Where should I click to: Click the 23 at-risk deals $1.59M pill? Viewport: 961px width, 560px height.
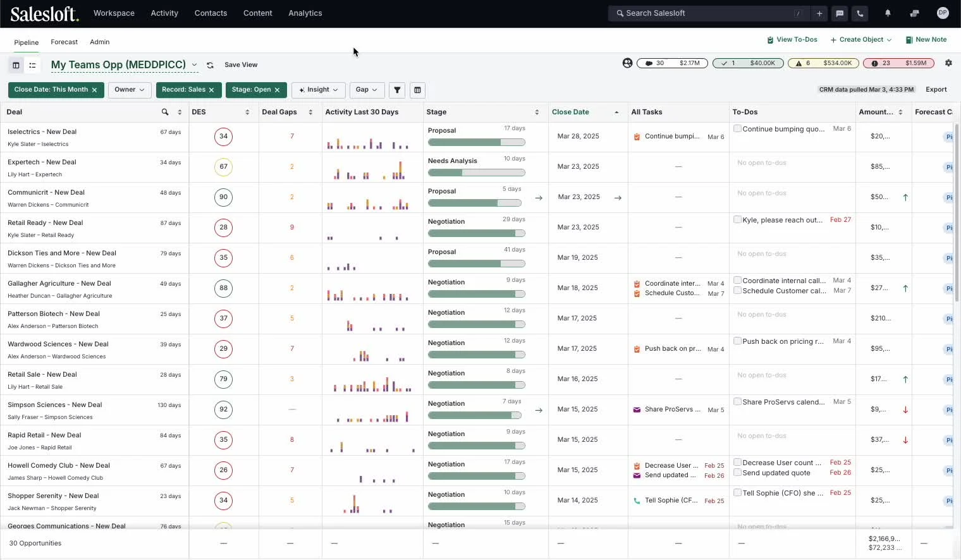(898, 63)
